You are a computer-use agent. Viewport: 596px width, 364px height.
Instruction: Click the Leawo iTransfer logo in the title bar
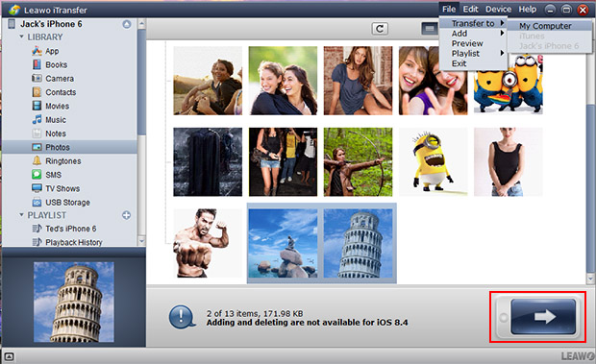pos(14,10)
